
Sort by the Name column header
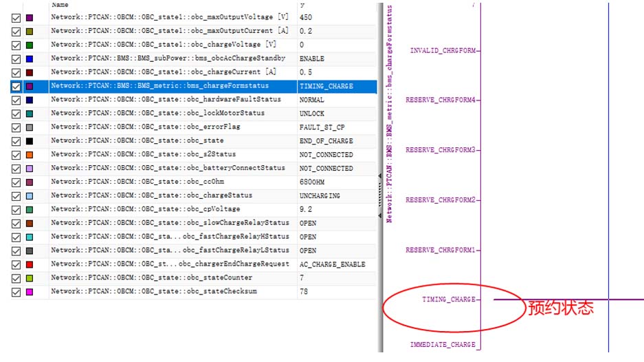[172, 5]
